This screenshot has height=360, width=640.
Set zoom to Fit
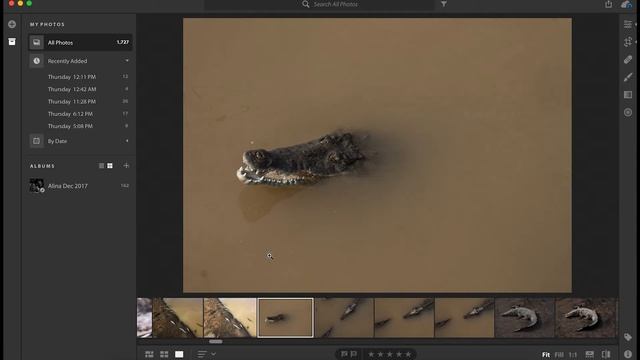(546, 355)
